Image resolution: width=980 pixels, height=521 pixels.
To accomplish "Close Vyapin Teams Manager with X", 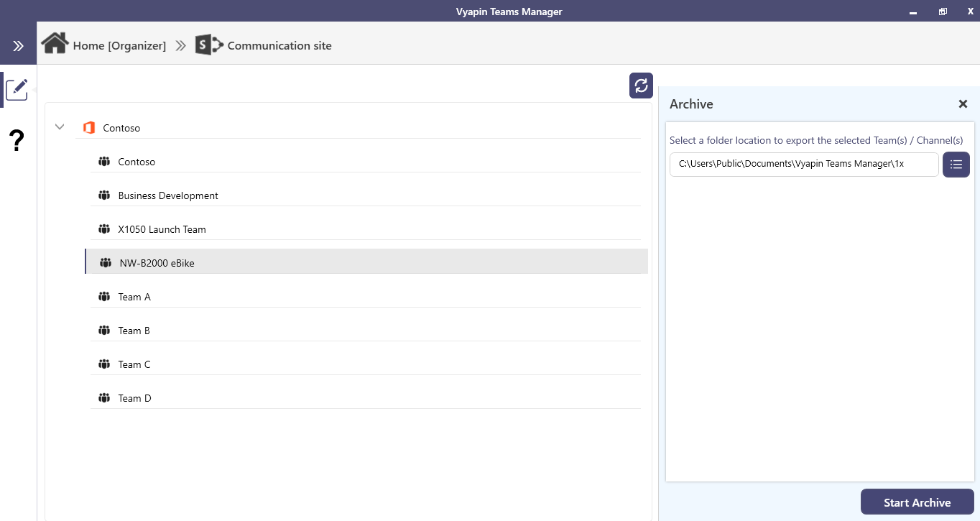I will click(x=970, y=11).
